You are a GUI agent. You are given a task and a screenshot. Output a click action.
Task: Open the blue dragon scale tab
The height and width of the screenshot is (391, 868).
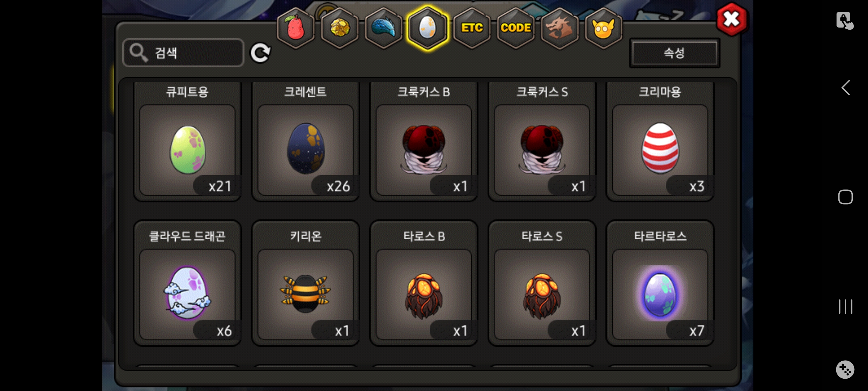point(384,28)
